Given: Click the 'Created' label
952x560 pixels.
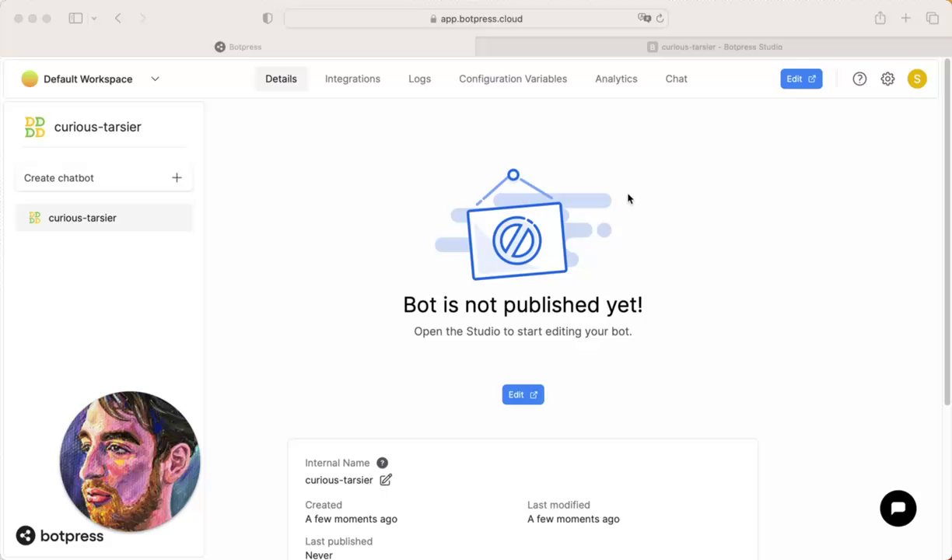Looking at the screenshot, I should pyautogui.click(x=324, y=505).
